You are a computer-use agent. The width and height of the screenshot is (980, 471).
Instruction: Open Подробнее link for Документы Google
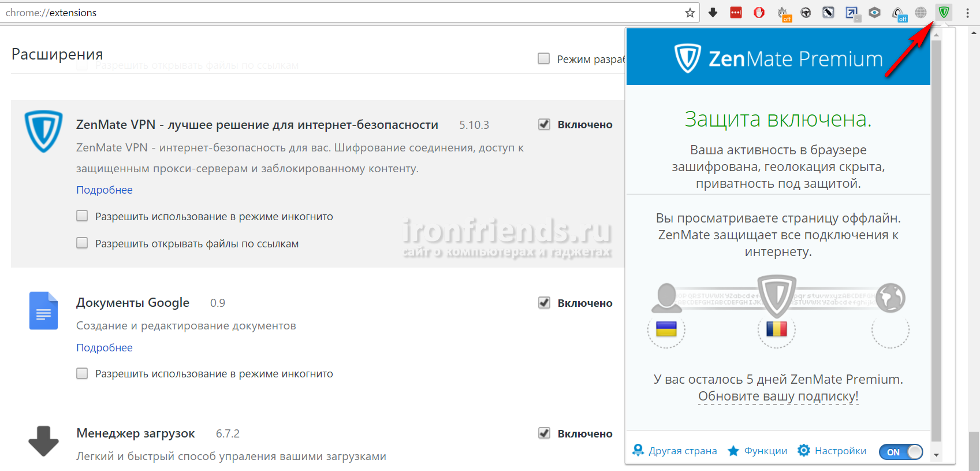[105, 348]
